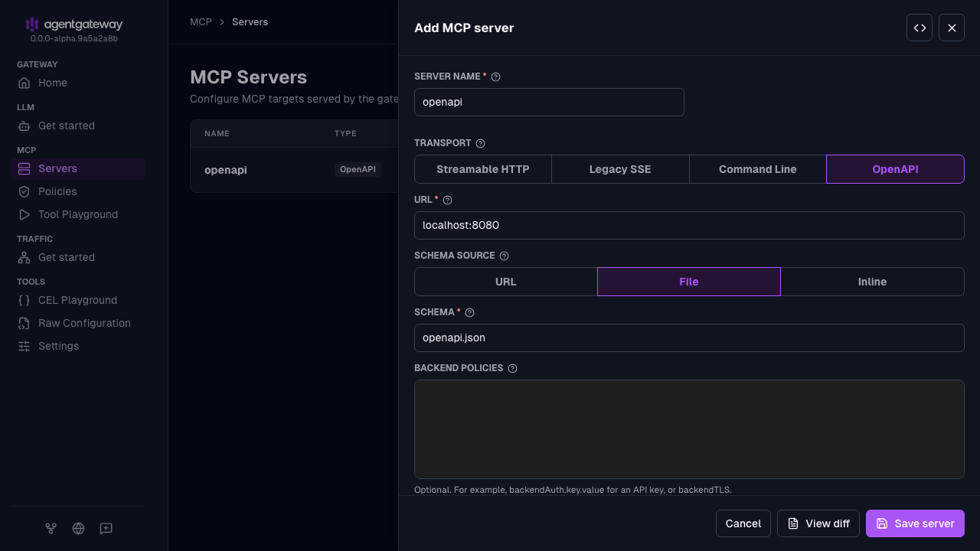Screen dimensions: 980x551
Task: Click the LLM Get started robot icon
Action: tap(24, 126)
